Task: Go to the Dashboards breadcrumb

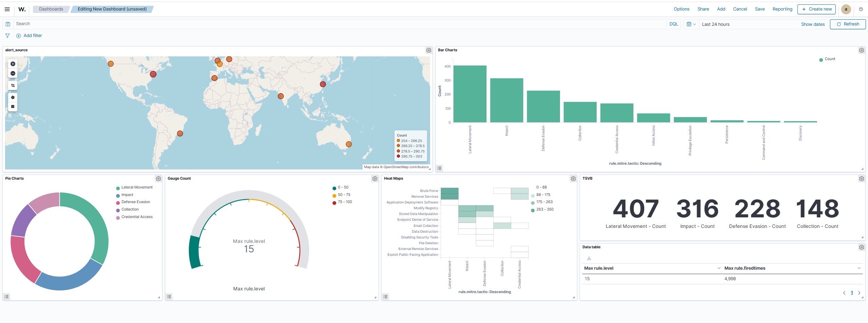Action: pyautogui.click(x=51, y=9)
